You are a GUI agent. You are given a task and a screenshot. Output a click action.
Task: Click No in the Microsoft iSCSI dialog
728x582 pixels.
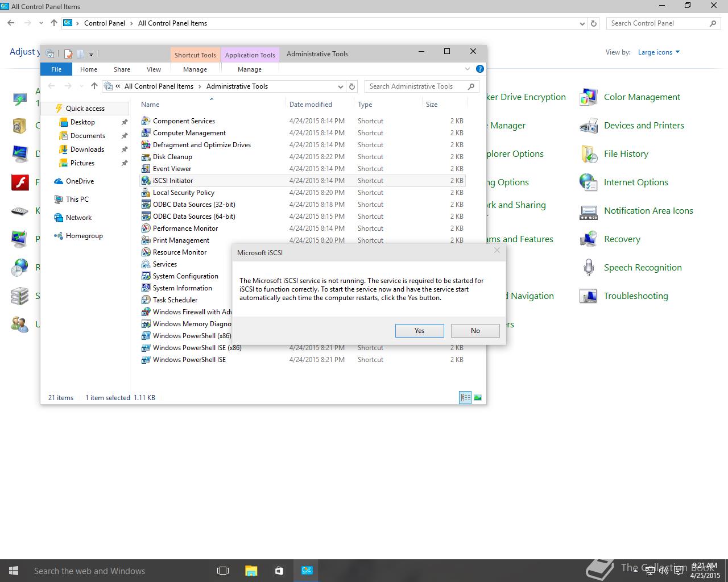pos(475,331)
